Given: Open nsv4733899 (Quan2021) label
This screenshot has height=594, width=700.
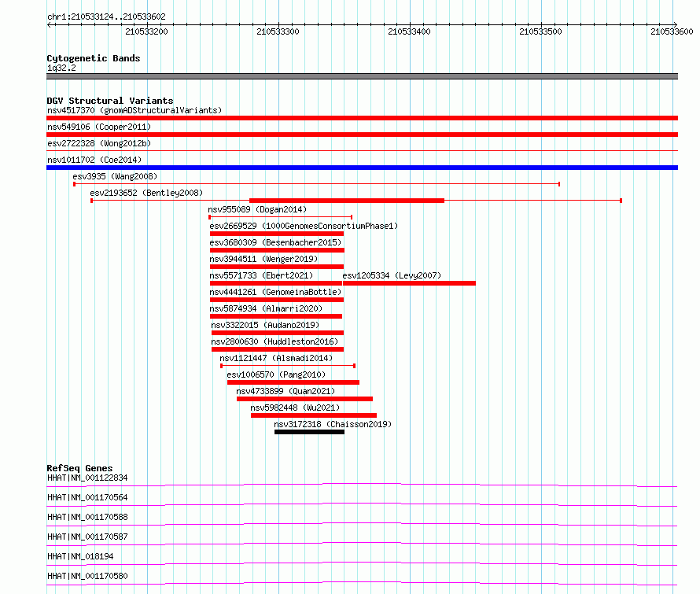Looking at the screenshot, I should pos(286,391).
